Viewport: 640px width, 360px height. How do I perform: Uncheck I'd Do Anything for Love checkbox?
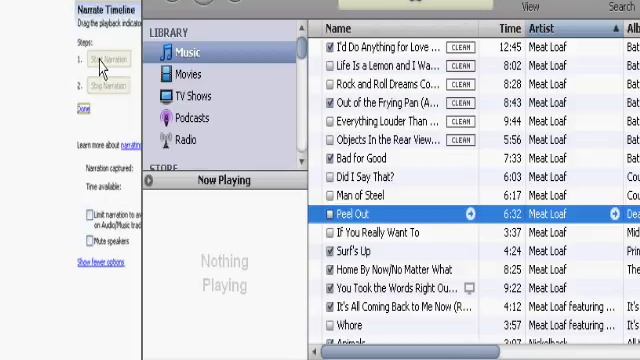click(330, 47)
